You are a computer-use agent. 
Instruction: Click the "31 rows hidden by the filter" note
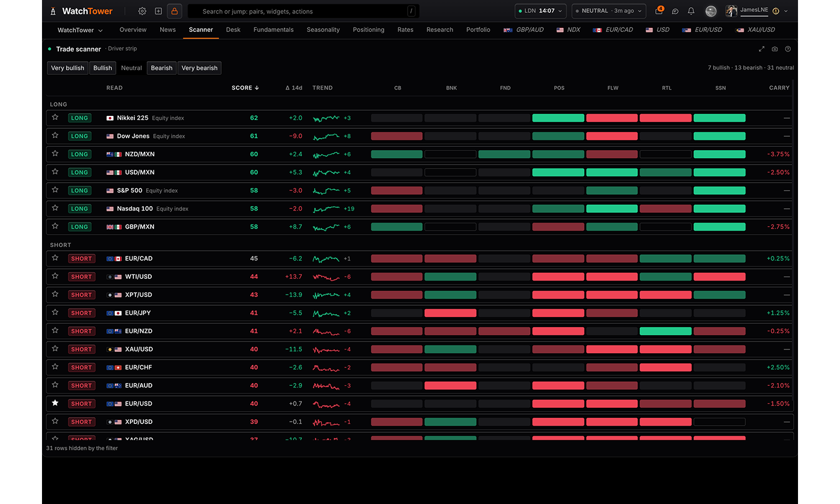point(82,448)
